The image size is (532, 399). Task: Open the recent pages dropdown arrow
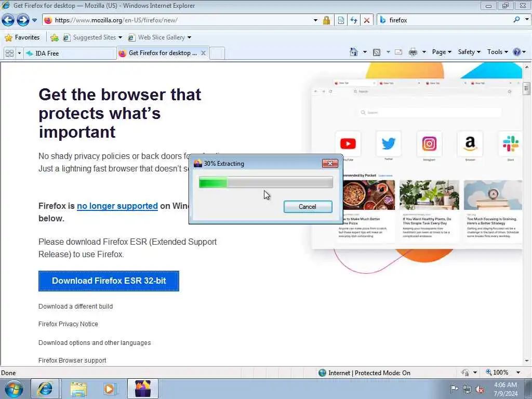[x=34, y=20]
